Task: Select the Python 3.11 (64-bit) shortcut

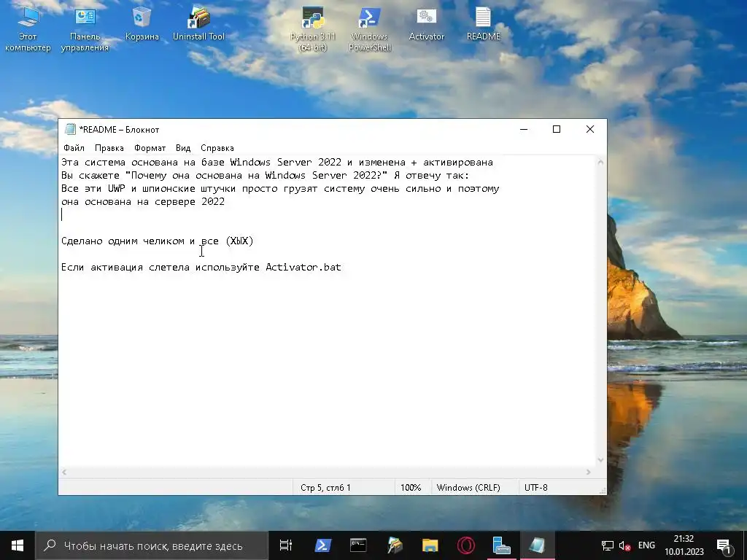Action: tap(312, 28)
